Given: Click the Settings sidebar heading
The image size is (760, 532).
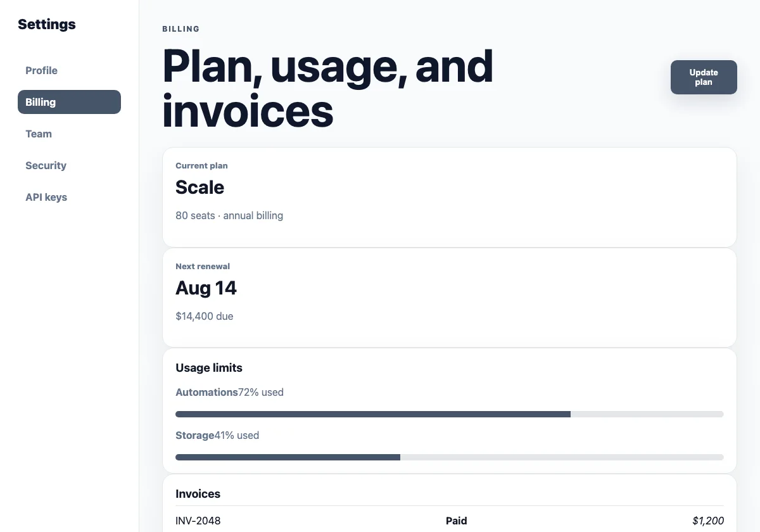Looking at the screenshot, I should [47, 24].
